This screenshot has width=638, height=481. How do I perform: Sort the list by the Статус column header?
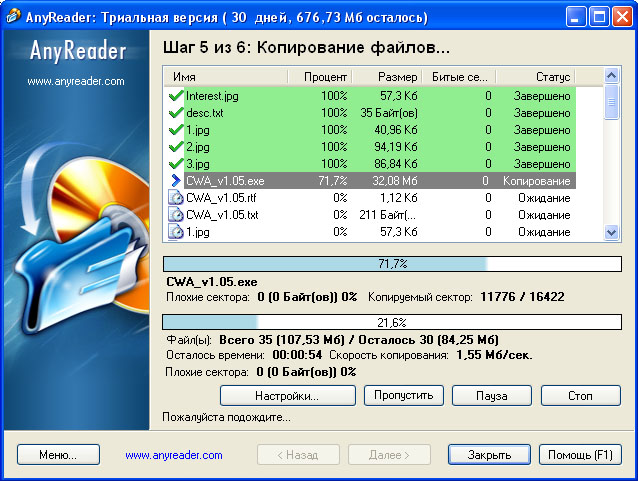point(550,77)
